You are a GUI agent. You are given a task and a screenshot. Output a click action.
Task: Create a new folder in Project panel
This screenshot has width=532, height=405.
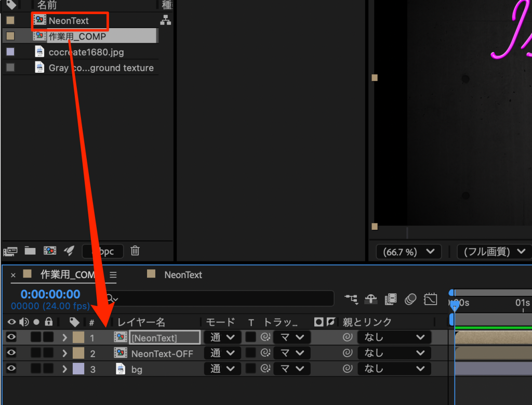30,251
